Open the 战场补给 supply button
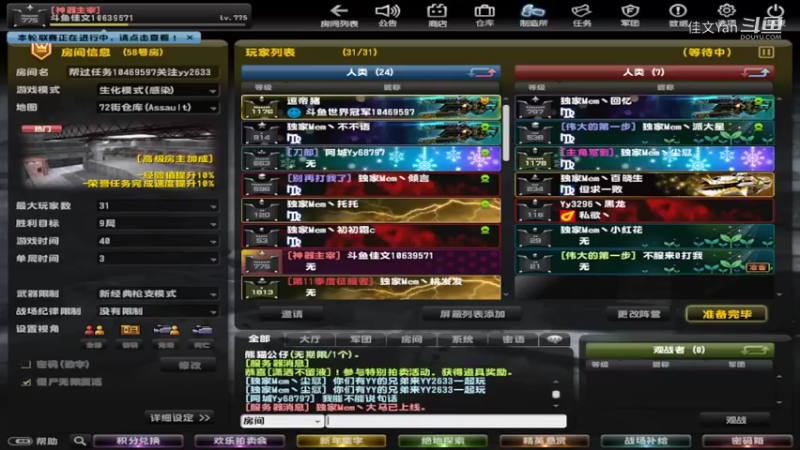800x450 pixels. 645,441
